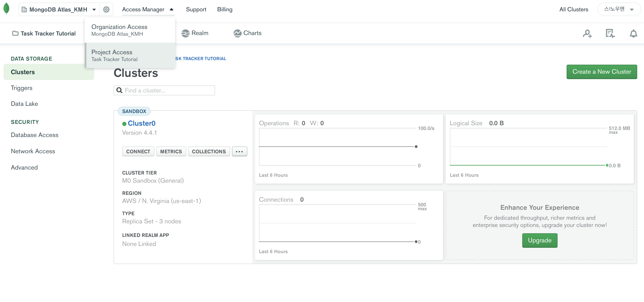
Task: Click the MongoDB leaf logo
Action: pyautogui.click(x=7, y=9)
